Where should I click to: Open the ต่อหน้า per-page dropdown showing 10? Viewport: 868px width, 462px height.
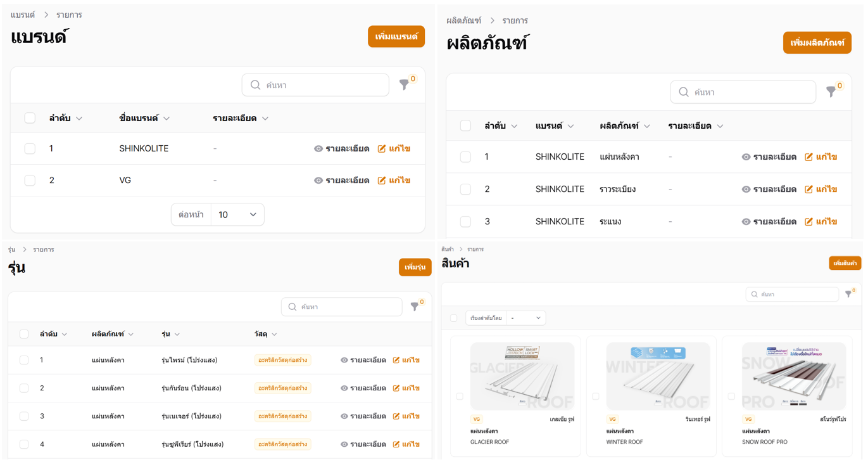237,214
